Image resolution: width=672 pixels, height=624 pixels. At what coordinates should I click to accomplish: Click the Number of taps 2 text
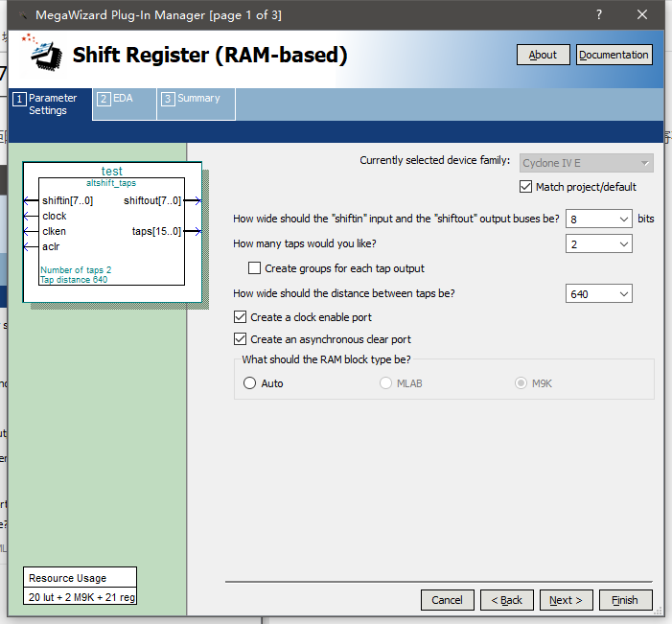(x=76, y=270)
